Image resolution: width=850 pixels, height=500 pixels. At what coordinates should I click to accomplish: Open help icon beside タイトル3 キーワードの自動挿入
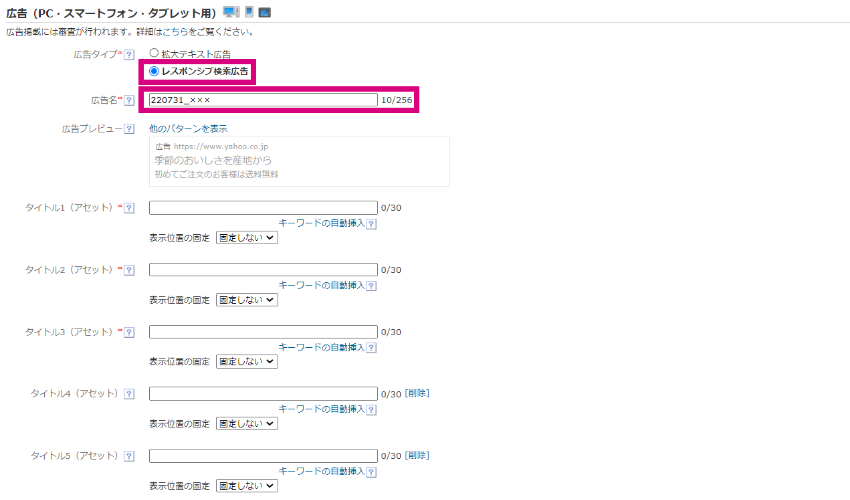(x=371, y=348)
